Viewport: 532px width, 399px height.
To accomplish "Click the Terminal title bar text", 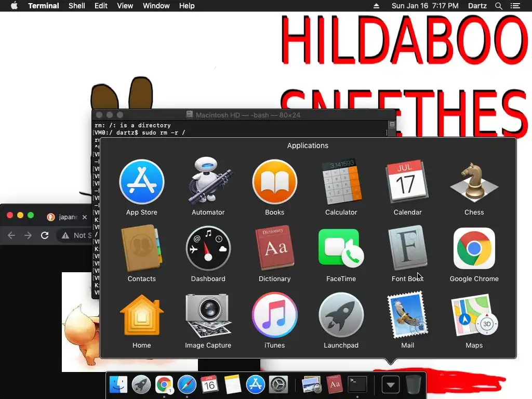I will tap(248, 115).
